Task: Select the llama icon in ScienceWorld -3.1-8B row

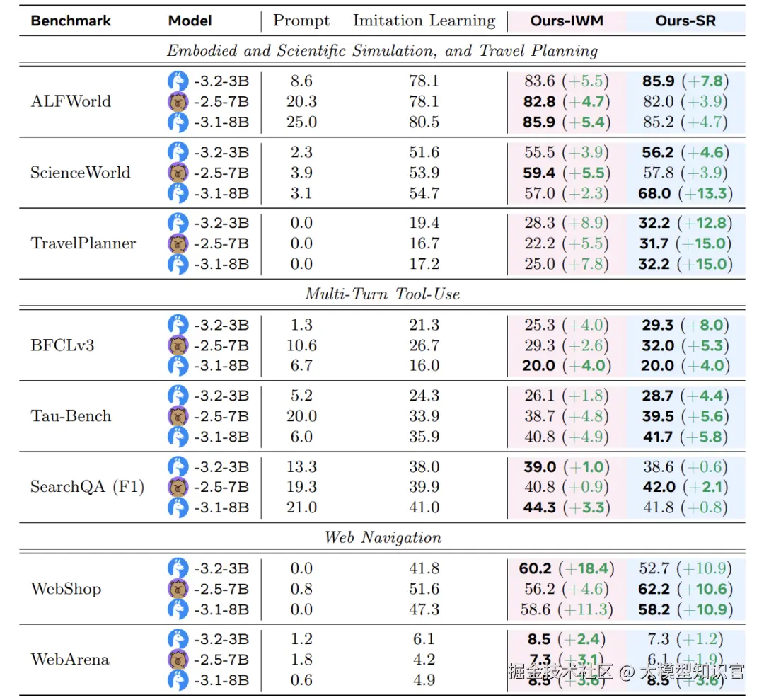Action: [178, 193]
